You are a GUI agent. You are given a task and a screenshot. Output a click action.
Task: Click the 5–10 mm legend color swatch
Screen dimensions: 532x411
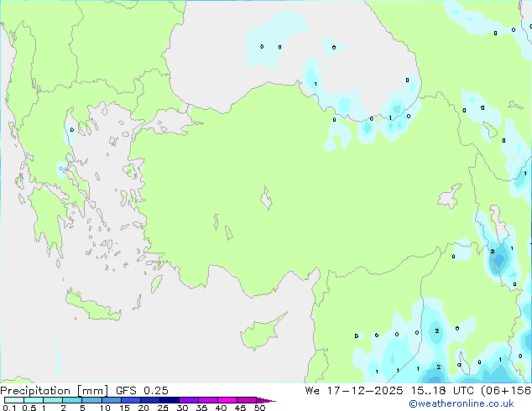pyautogui.click(x=91, y=400)
